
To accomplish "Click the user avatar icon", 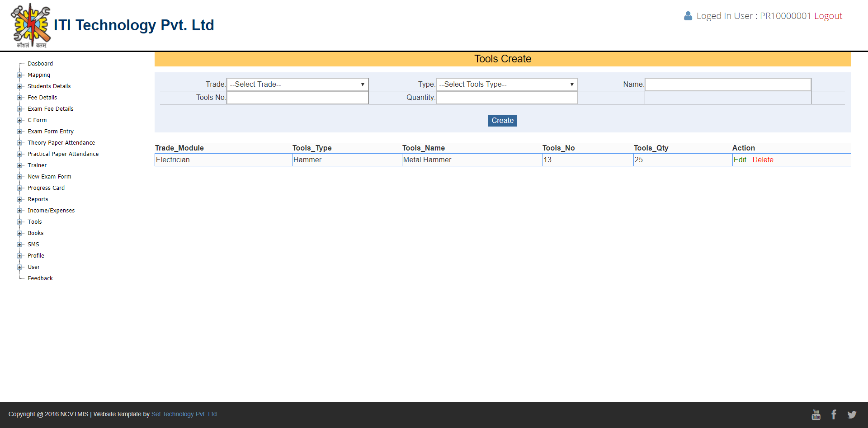I will (x=688, y=16).
